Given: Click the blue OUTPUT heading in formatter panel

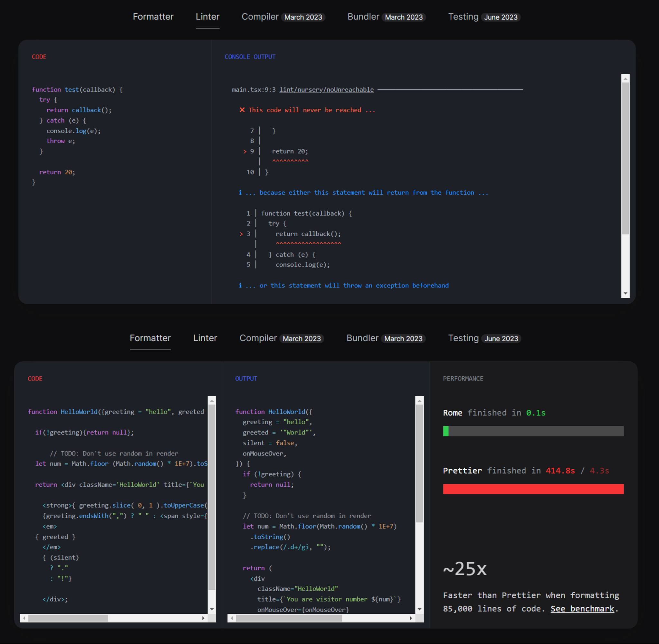Looking at the screenshot, I should tap(246, 379).
